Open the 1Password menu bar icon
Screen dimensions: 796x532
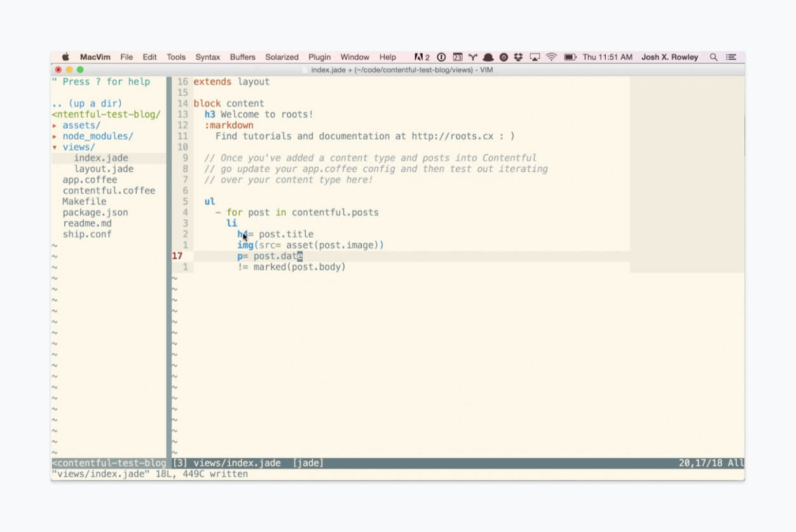click(x=441, y=57)
